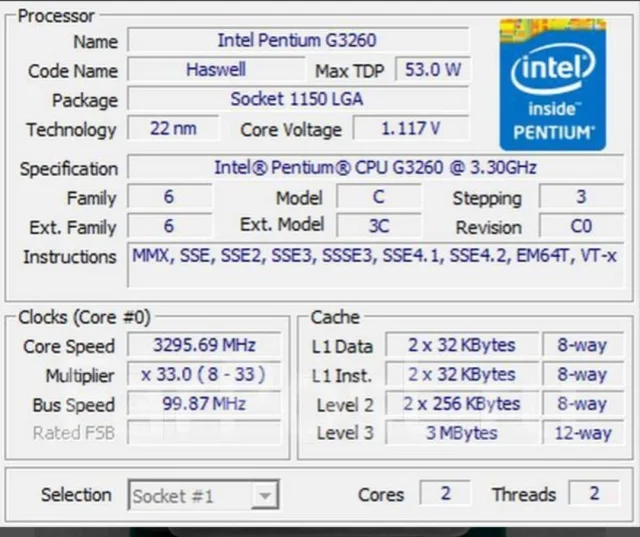Click the 'Processor' group label
This screenshot has height=537, width=640.
pyautogui.click(x=56, y=16)
